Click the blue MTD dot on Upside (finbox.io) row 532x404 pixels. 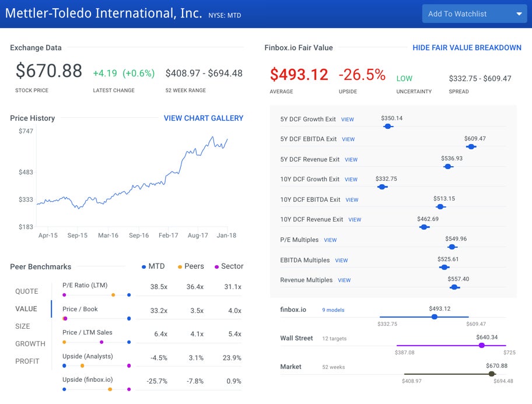[64, 389]
